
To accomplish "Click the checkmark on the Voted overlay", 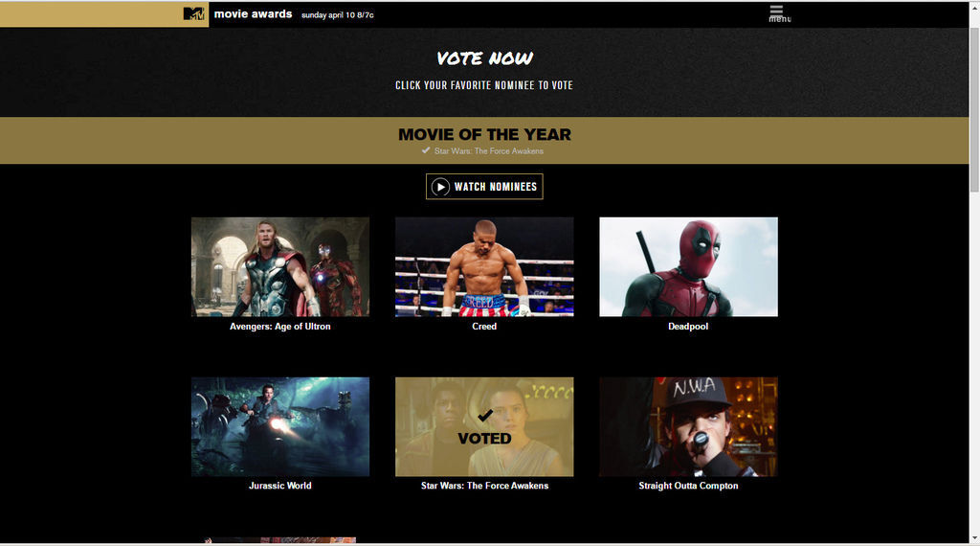I will 485,416.
